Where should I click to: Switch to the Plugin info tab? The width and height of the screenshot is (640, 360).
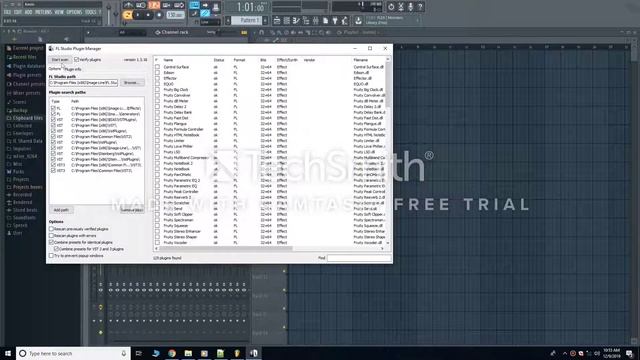[x=73, y=69]
